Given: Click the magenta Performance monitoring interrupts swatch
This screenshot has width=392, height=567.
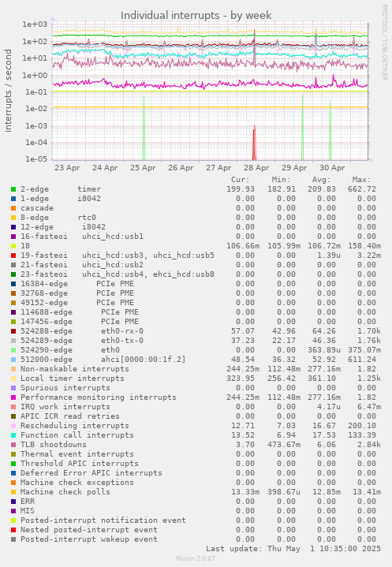Looking at the screenshot, I should [x=13, y=397].
